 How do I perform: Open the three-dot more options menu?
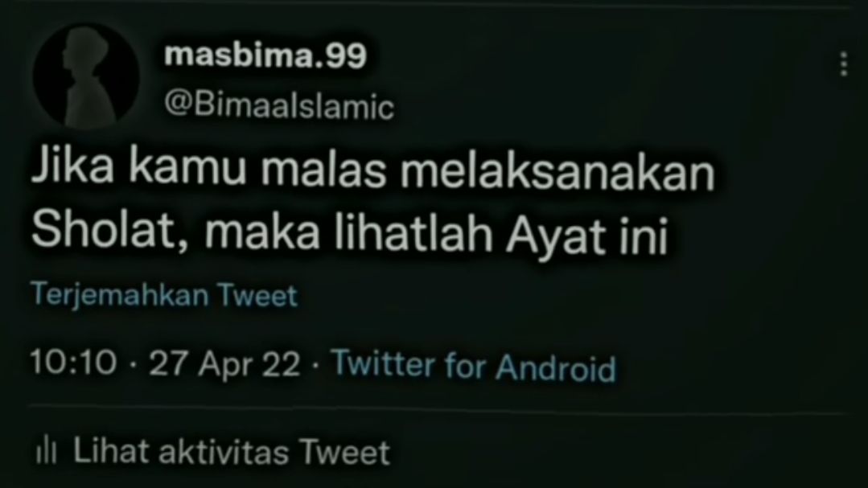(843, 64)
